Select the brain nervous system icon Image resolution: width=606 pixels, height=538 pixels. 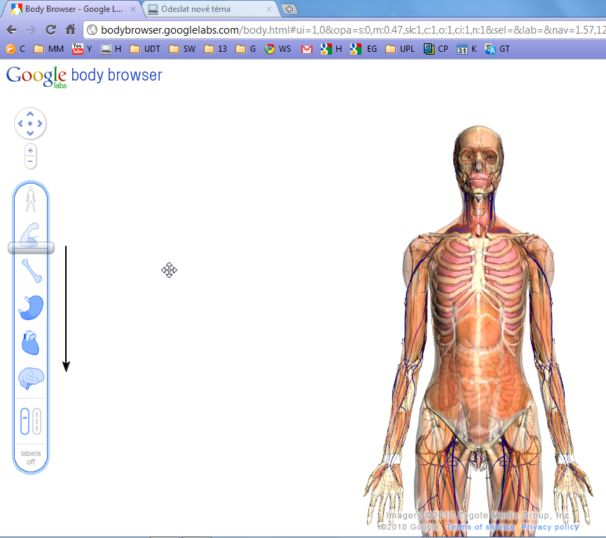click(x=31, y=378)
